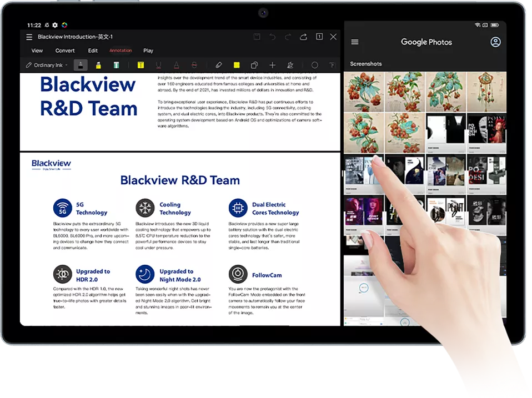532x398 pixels.
Task: Open the Convert tab
Action: pyautogui.click(x=65, y=51)
